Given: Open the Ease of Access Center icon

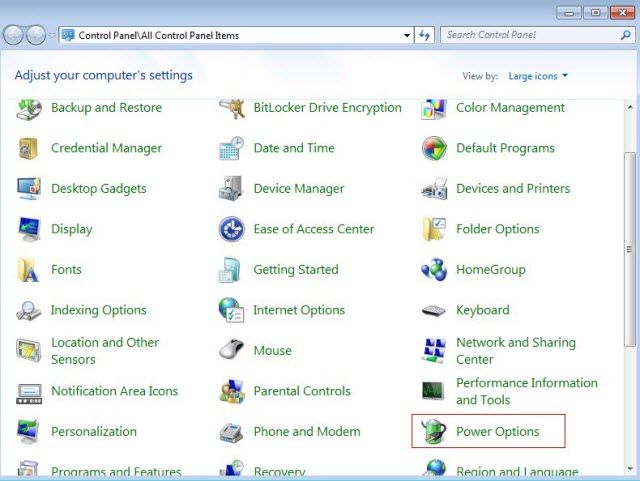Looking at the screenshot, I should point(231,229).
